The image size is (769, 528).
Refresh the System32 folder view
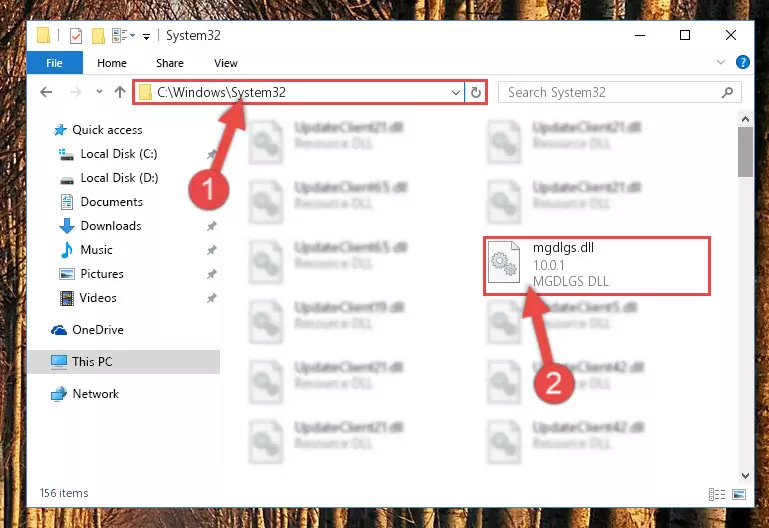tap(476, 92)
